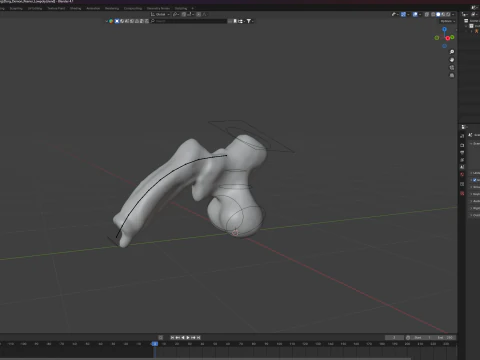Viewport: 480px width, 360px height.
Task: Collapse the collection in the outliner
Action: (466, 26)
